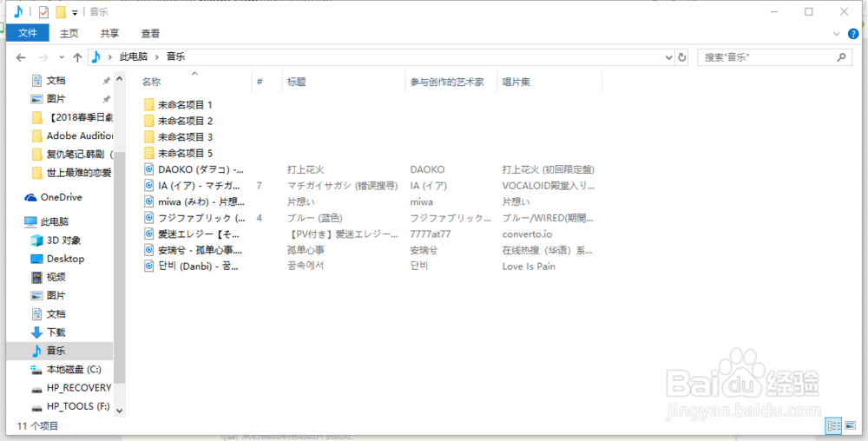Switch to details view in status bar
The image size is (868, 441).
coord(833,425)
